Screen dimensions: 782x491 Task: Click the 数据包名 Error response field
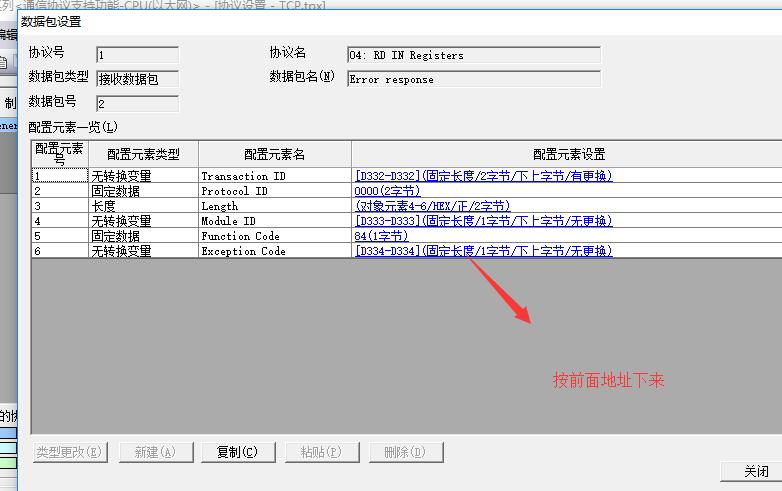pyautogui.click(x=474, y=79)
